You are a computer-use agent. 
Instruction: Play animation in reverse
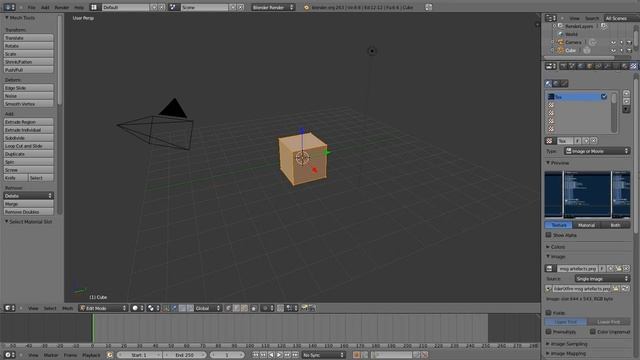tap(271, 355)
